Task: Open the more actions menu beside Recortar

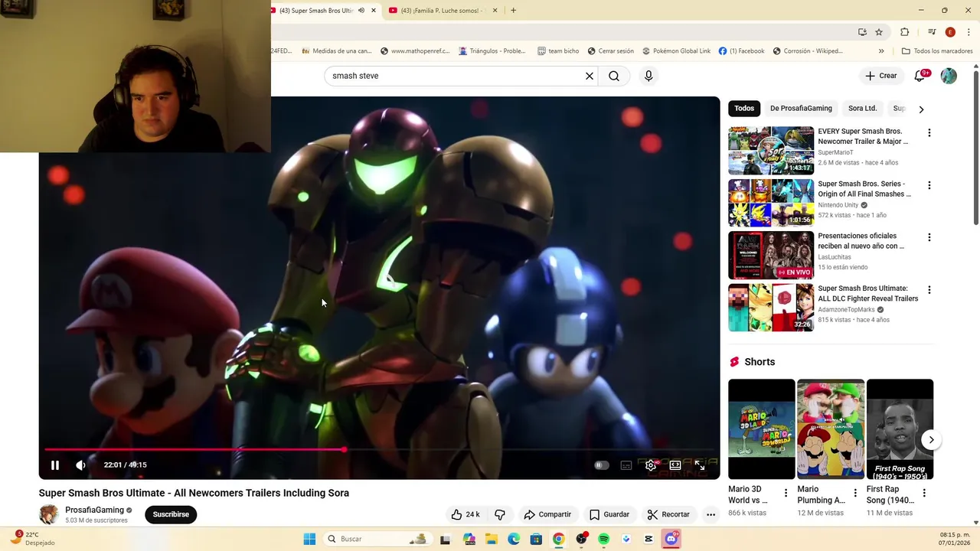Action: [x=710, y=514]
